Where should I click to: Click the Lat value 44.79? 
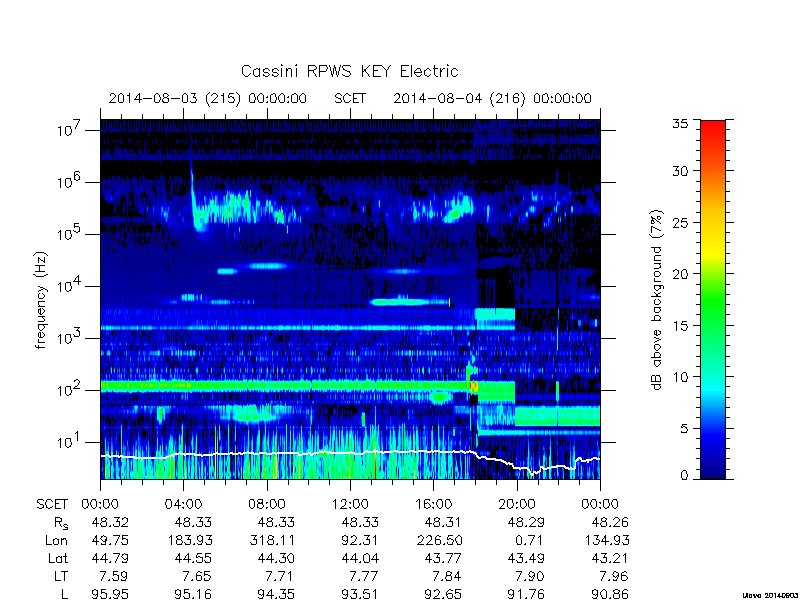coord(110,559)
